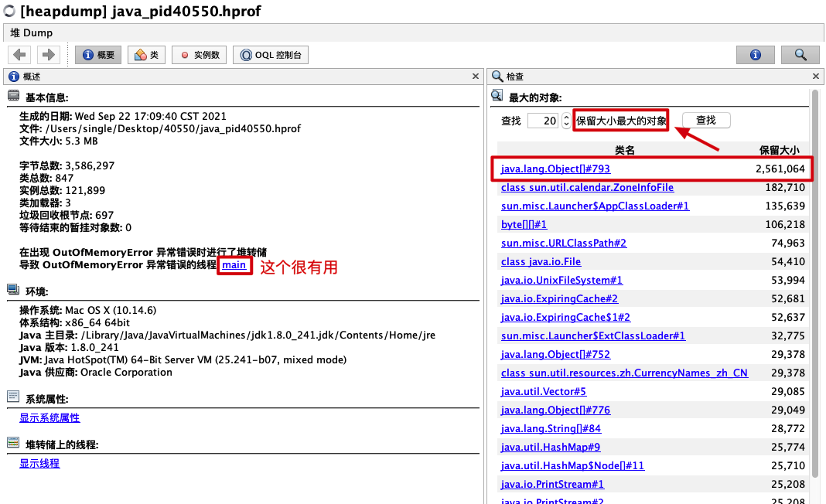Click the 类名 column header
This screenshot has width=826, height=504.
(x=625, y=150)
